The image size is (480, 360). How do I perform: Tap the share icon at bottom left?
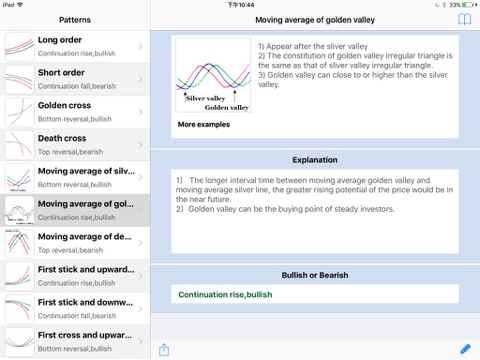[x=164, y=350]
